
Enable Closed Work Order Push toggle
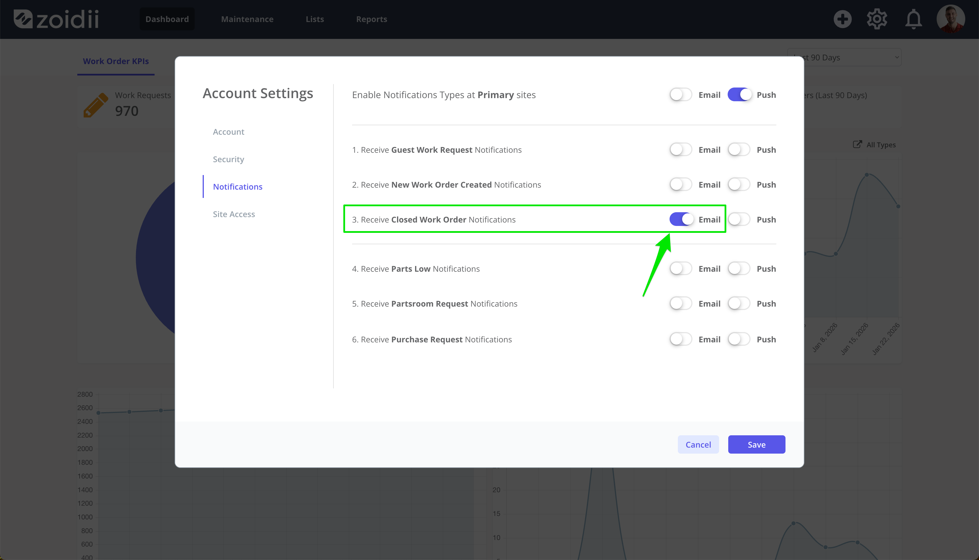[739, 219]
